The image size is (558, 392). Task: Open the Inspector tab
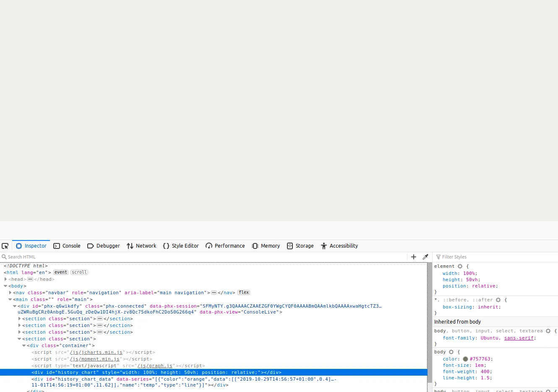pyautogui.click(x=31, y=246)
